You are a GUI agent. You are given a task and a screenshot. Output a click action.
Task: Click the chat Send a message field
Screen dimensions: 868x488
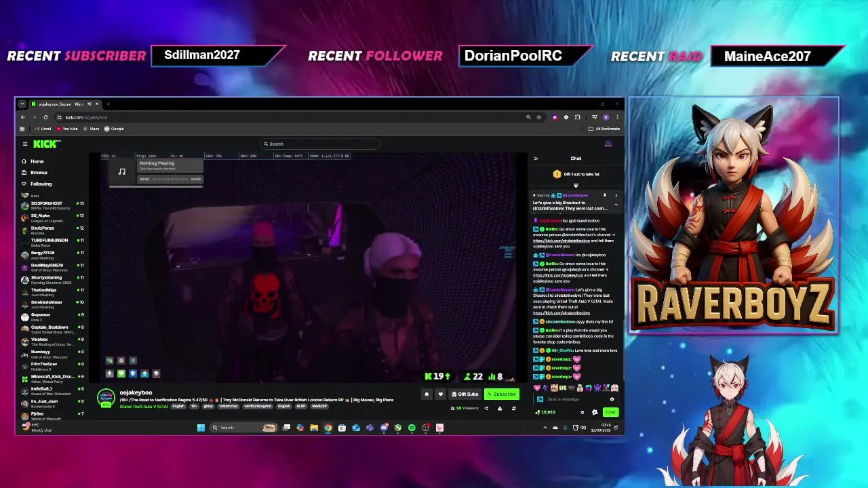click(576, 399)
